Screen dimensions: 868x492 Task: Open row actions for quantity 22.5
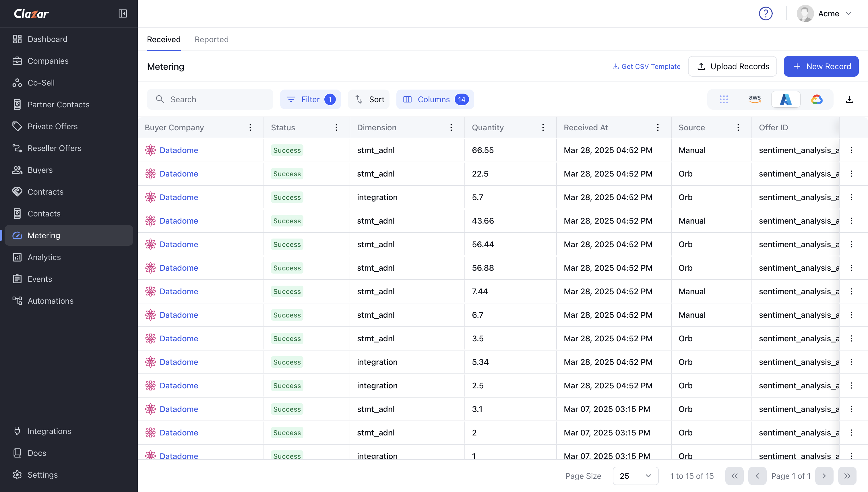(851, 174)
